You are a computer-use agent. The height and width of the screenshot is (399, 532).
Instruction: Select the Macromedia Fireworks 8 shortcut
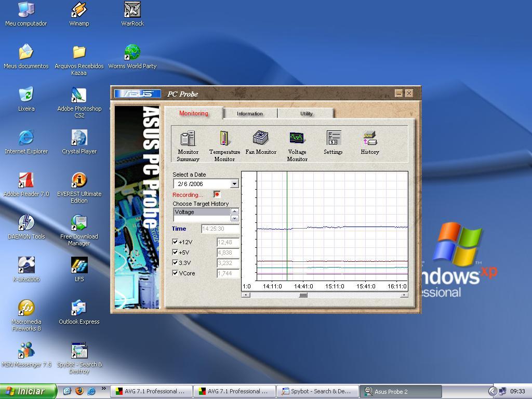26,315
